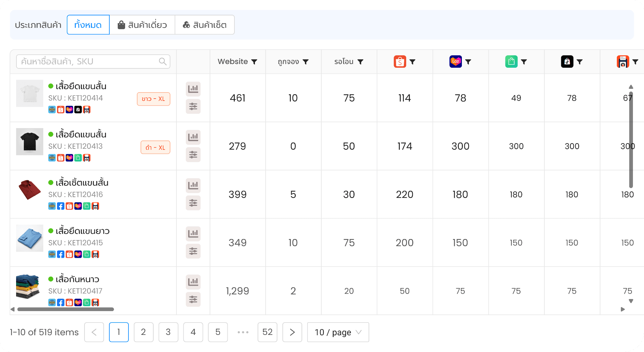Open stock settings for SKU KET120413
Image resolution: width=644 pixels, height=352 pixels.
tap(193, 155)
